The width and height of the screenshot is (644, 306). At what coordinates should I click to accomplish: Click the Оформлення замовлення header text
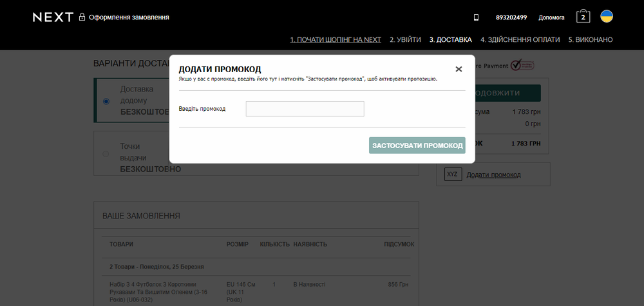(x=129, y=17)
